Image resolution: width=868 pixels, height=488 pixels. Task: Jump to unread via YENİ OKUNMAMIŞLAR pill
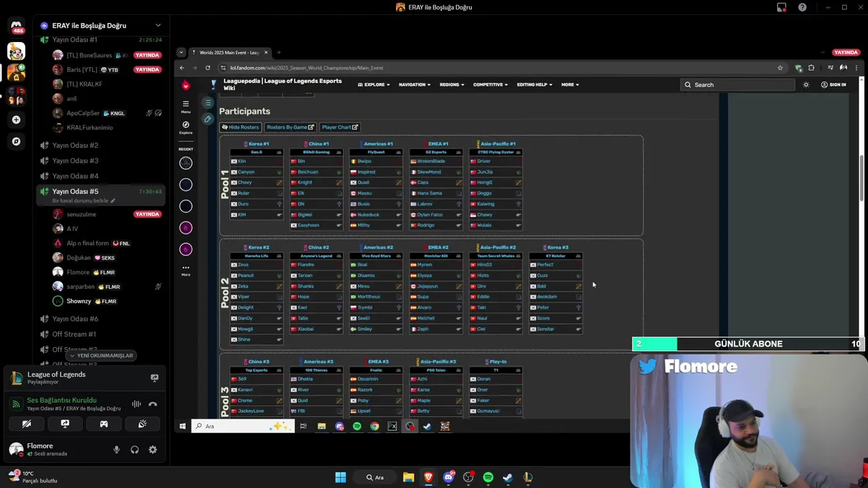(x=101, y=356)
